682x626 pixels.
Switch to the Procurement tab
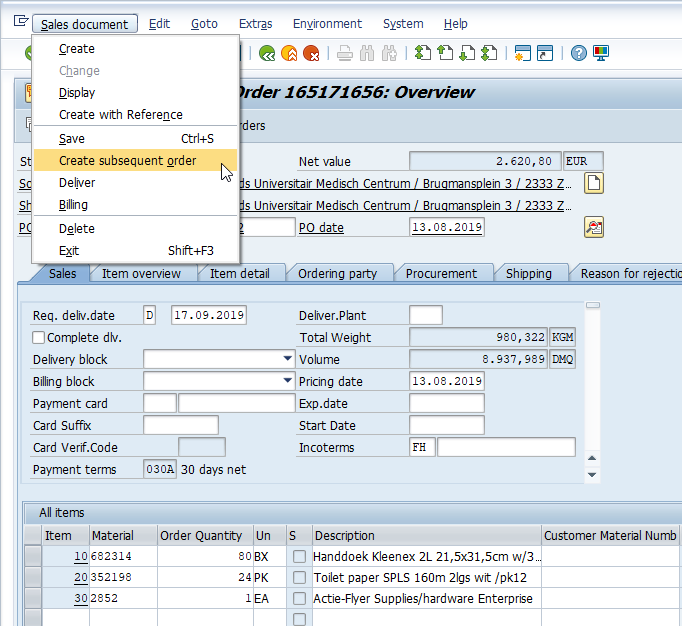(x=441, y=274)
